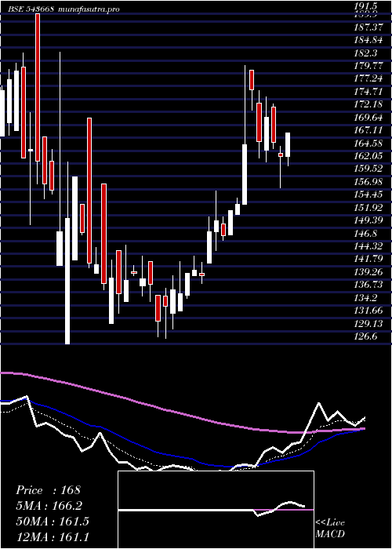Select the 187.37 price axis label
Viewport: 392px width, 549px height.
[x=370, y=27]
